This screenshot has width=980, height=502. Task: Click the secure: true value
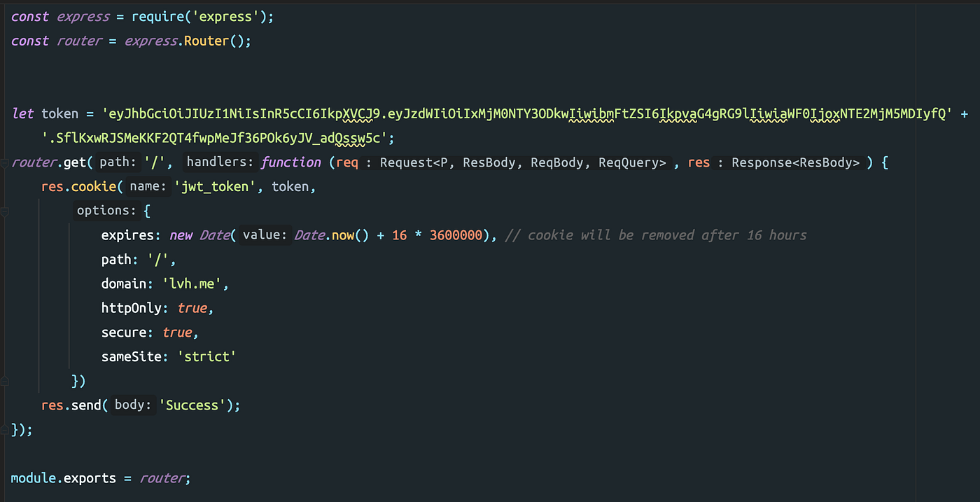(178, 332)
